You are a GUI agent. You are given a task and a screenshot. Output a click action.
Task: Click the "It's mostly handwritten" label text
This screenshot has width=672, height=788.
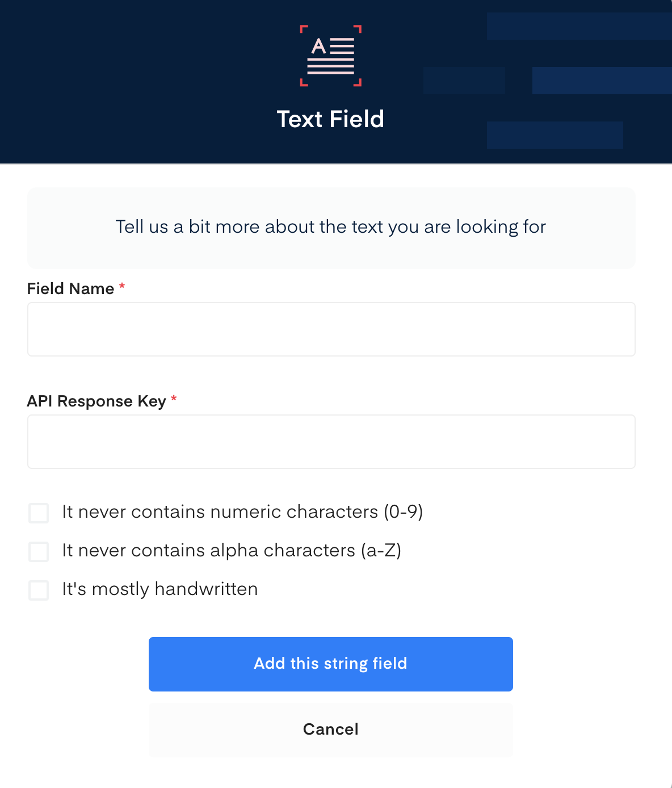point(160,589)
